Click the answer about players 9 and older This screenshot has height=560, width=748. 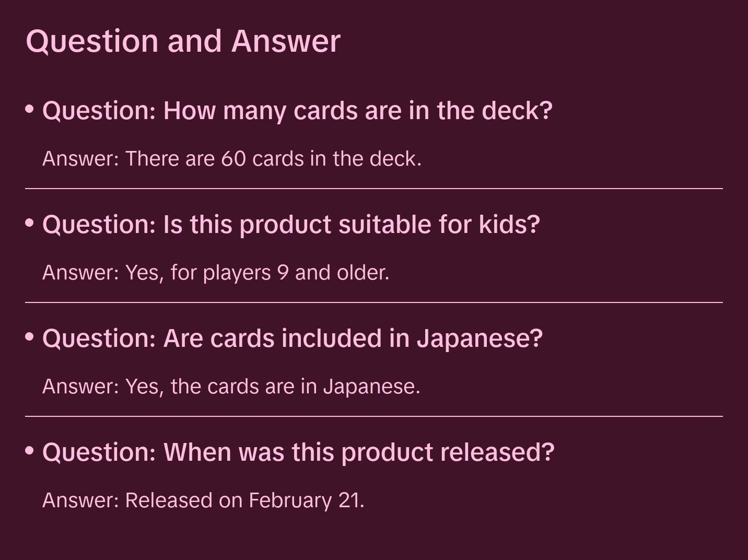(x=216, y=273)
